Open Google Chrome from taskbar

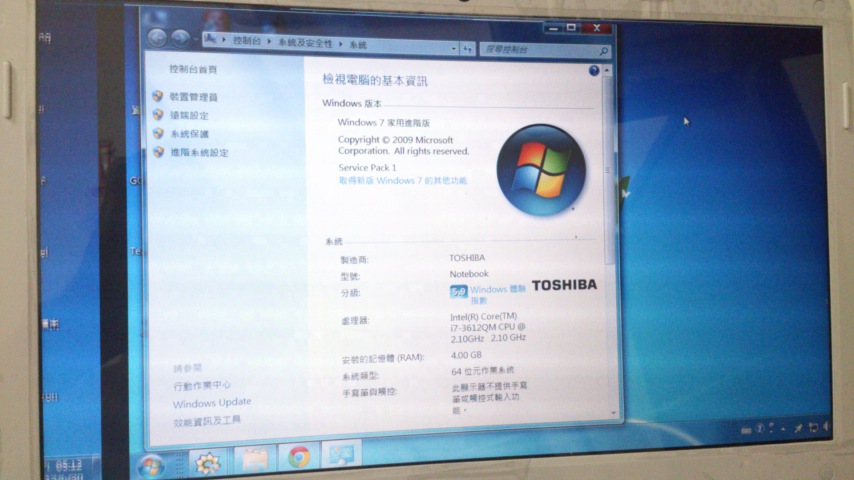[299, 457]
